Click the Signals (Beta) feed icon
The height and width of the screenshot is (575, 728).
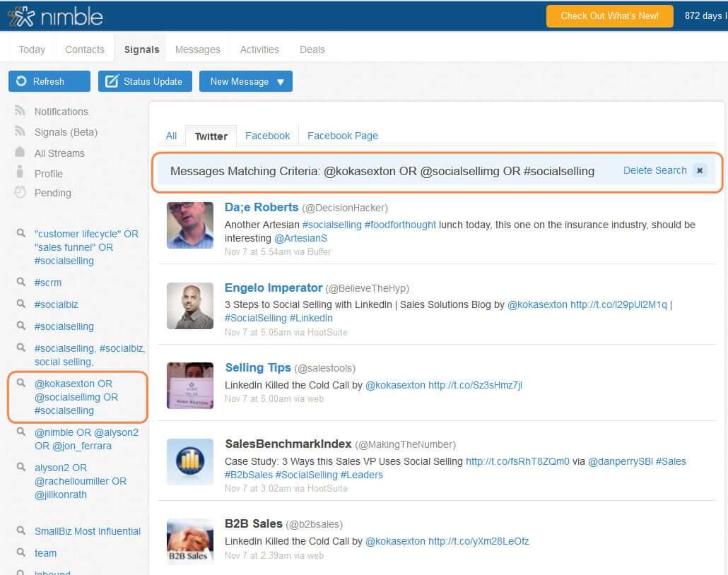pyautogui.click(x=20, y=132)
